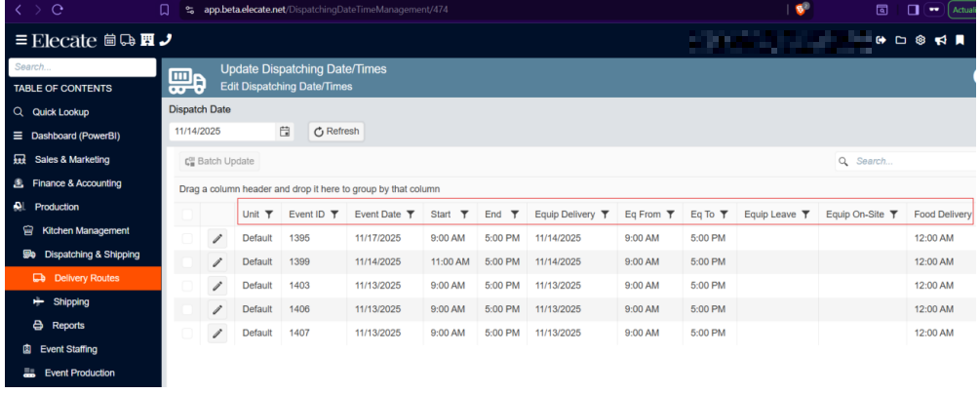
Task: Open the Dispatch Date calendar picker
Action: tap(285, 132)
